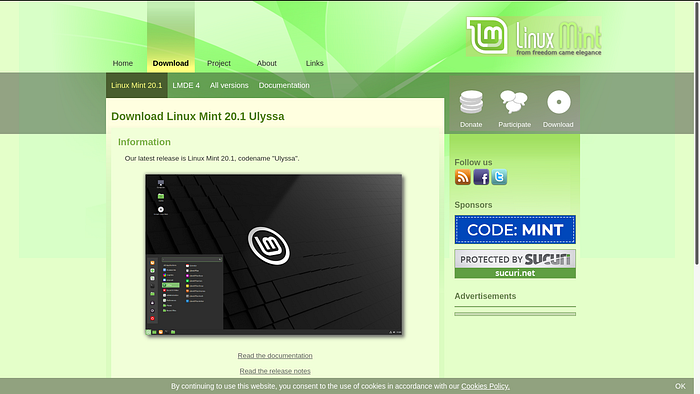Follow the Read the release notes link
The image size is (700, 394).
tap(275, 371)
